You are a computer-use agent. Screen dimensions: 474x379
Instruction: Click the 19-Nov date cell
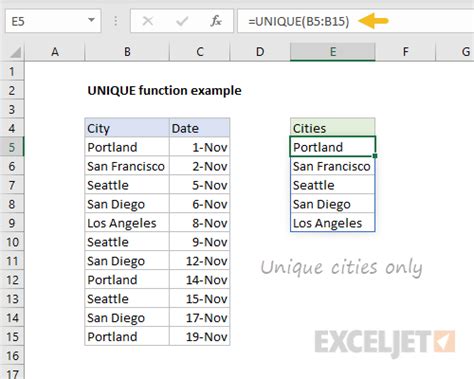tap(200, 336)
